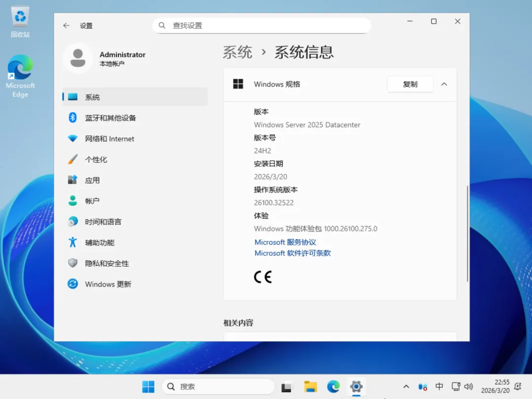
Task: Click the 复制 button
Action: point(410,84)
